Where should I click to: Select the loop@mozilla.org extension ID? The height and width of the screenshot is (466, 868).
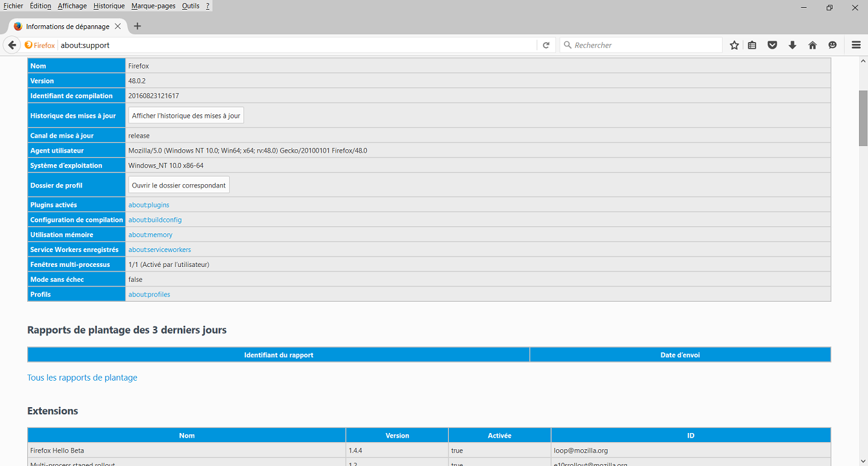581,450
